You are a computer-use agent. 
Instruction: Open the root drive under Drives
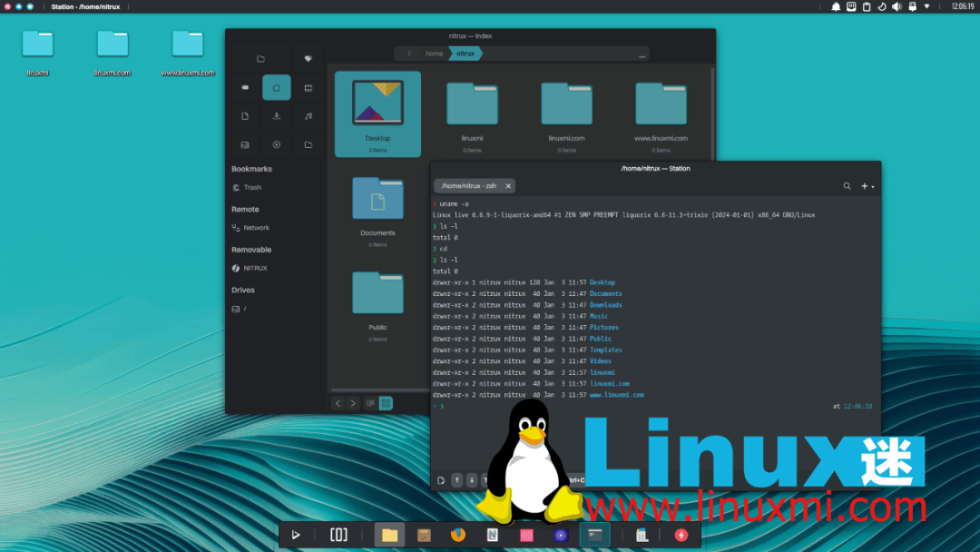coord(240,309)
